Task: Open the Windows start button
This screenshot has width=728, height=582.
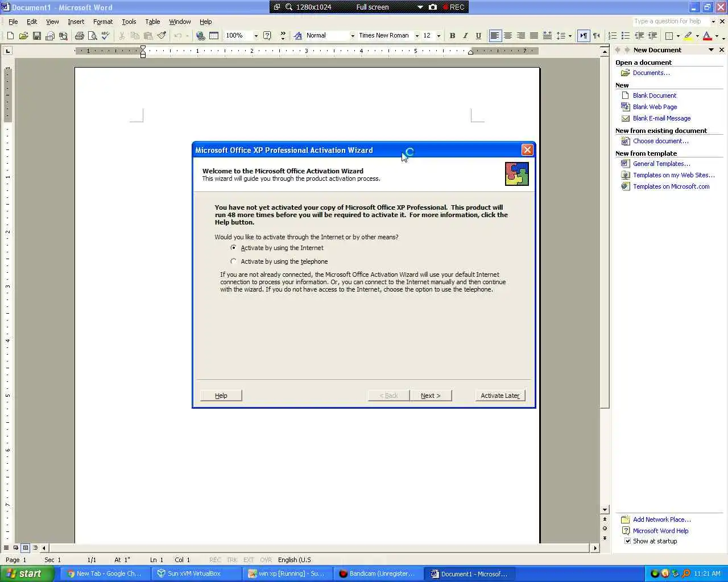Action: [x=27, y=573]
